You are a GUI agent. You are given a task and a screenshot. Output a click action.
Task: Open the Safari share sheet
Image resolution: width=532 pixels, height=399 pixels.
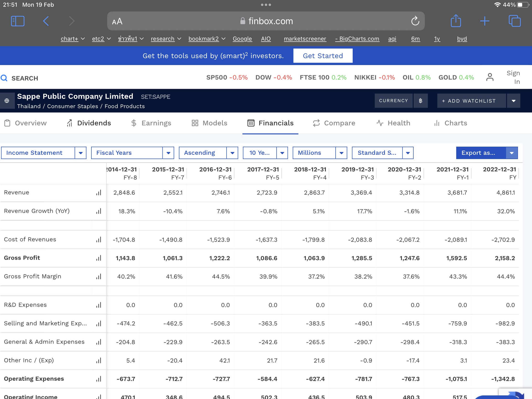point(456,21)
